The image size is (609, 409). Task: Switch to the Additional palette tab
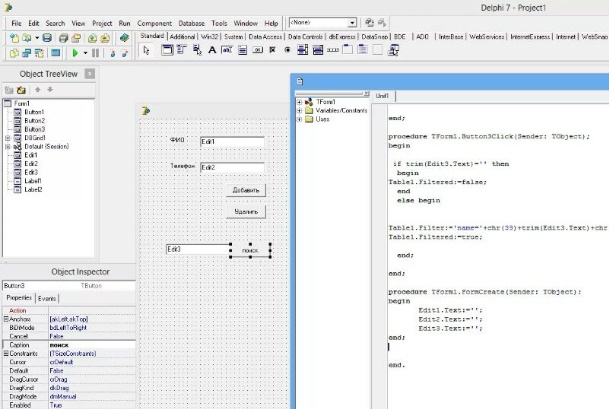(x=182, y=37)
